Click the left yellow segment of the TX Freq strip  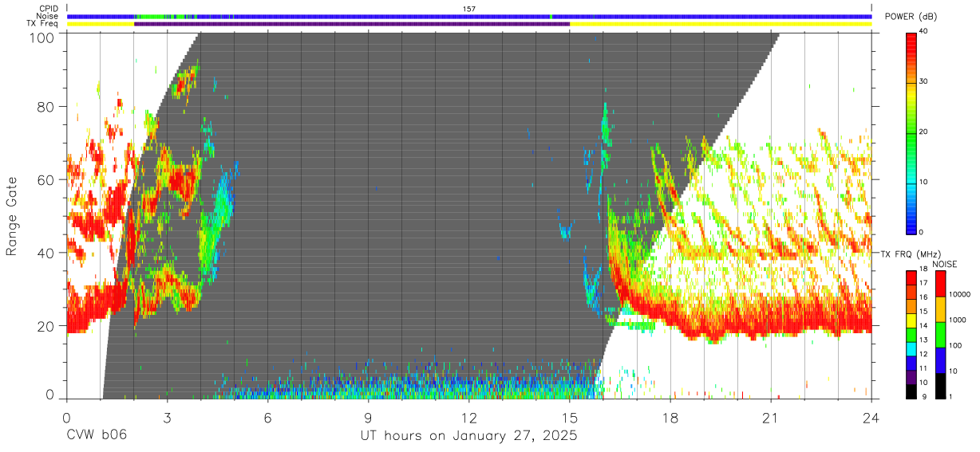tap(101, 24)
